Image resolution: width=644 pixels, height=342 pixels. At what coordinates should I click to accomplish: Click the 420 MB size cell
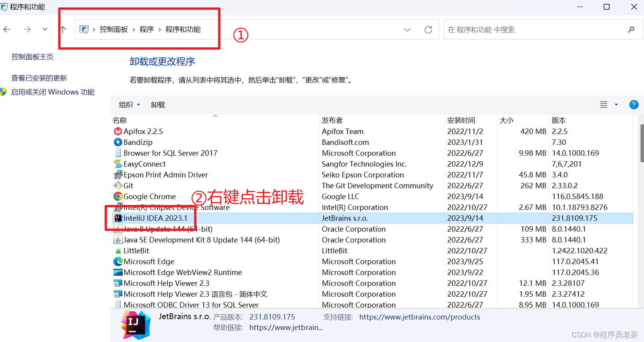pos(533,131)
